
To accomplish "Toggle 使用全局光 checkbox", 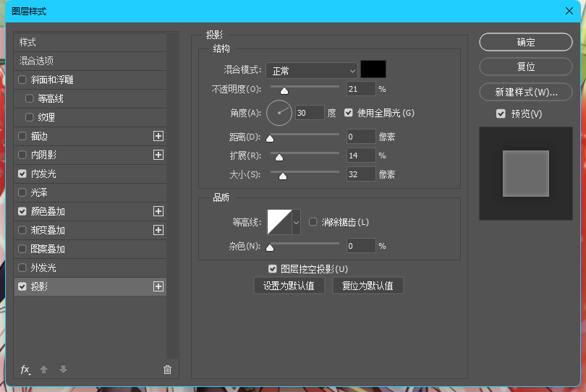I will [348, 113].
